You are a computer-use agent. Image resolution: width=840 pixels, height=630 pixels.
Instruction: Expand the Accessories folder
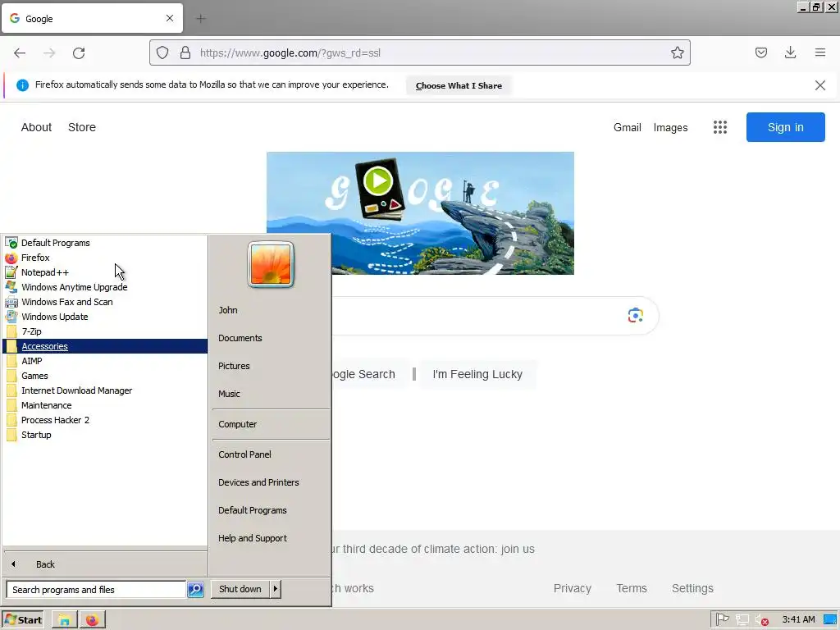pos(105,346)
